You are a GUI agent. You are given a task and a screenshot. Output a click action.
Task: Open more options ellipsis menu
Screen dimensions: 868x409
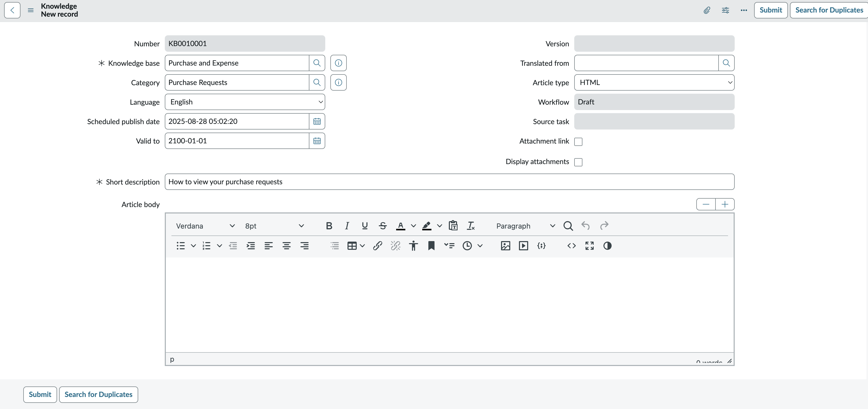tap(744, 10)
